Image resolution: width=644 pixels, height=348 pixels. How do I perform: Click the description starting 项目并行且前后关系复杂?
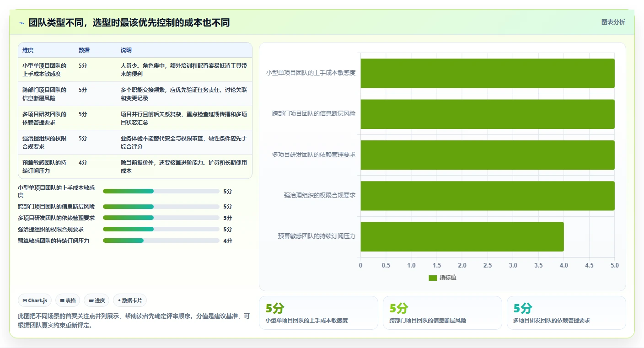click(184, 118)
